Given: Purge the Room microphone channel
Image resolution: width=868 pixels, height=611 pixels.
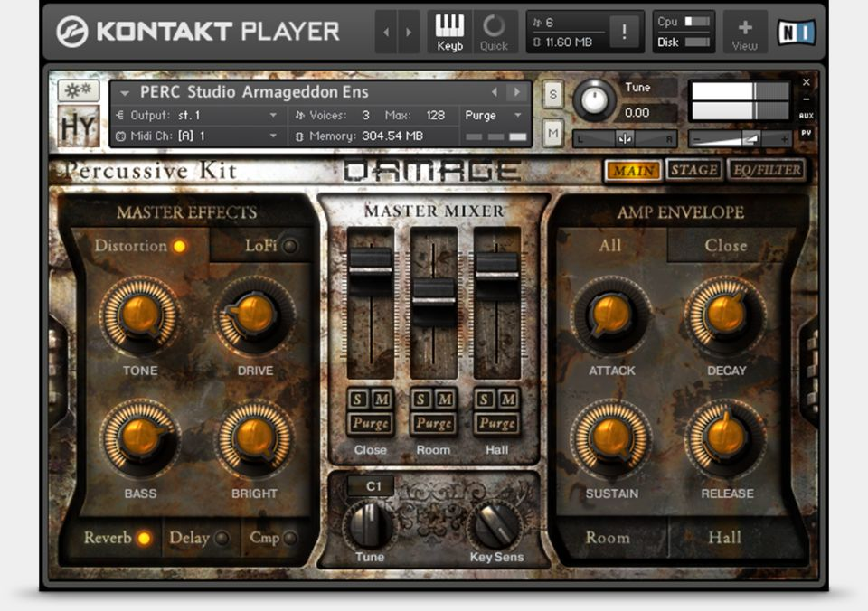Looking at the screenshot, I should pyautogui.click(x=434, y=424).
